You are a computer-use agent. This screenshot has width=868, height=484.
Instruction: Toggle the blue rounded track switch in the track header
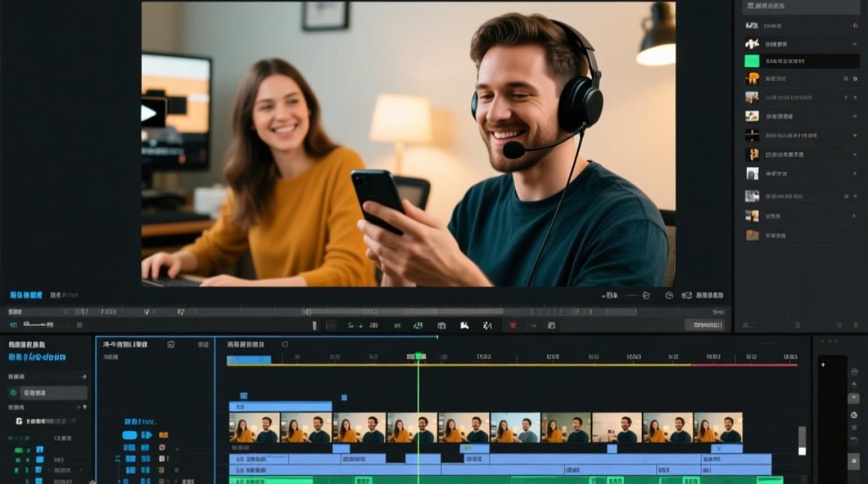click(x=130, y=435)
